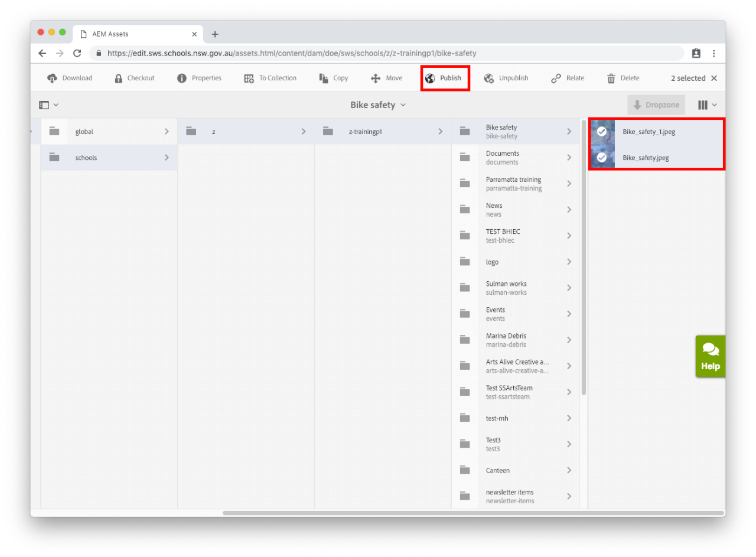
Task: Expand the Bike safety folder chevron
Action: [x=569, y=132]
